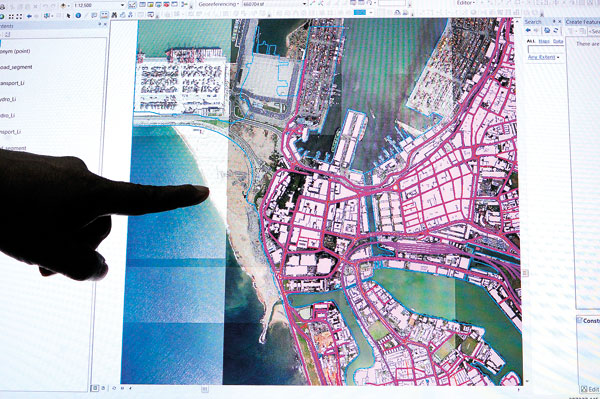The width and height of the screenshot is (600, 399).
Task: Click the Find binoculars tool
Action: pos(114,15)
